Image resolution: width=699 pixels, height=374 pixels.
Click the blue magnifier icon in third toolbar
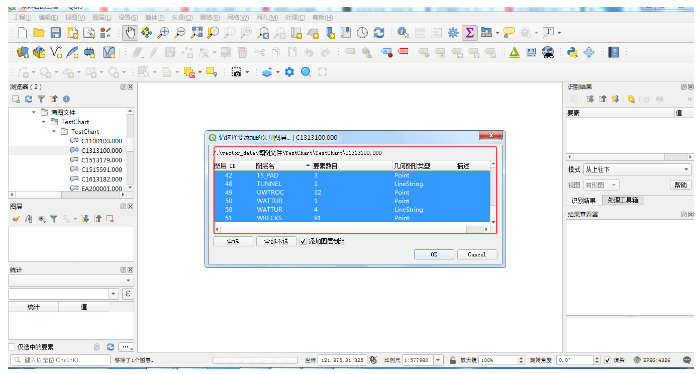[x=306, y=72]
